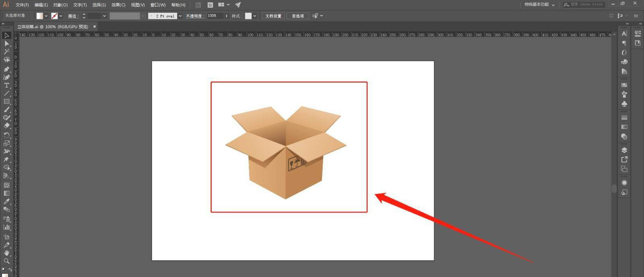
Task: Open the 编辑(E) menu
Action: 41,5
